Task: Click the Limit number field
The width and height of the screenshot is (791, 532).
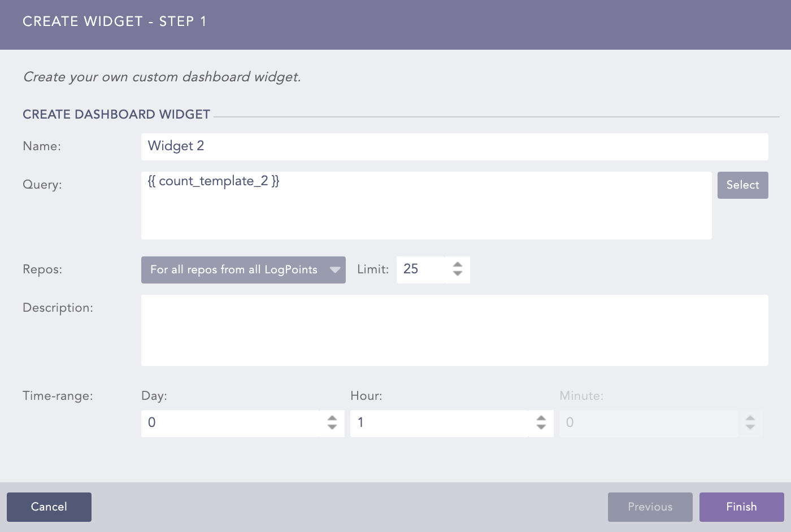Action: (x=421, y=269)
